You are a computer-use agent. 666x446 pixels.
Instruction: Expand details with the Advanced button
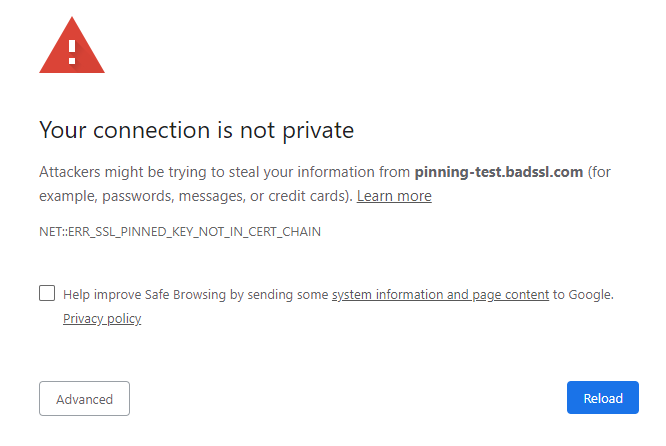85,398
